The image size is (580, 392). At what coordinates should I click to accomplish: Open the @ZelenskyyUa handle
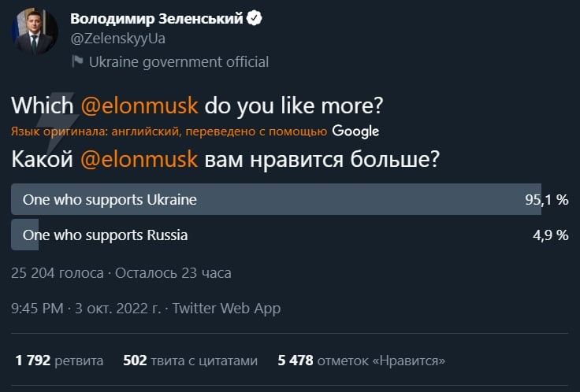[117, 39]
